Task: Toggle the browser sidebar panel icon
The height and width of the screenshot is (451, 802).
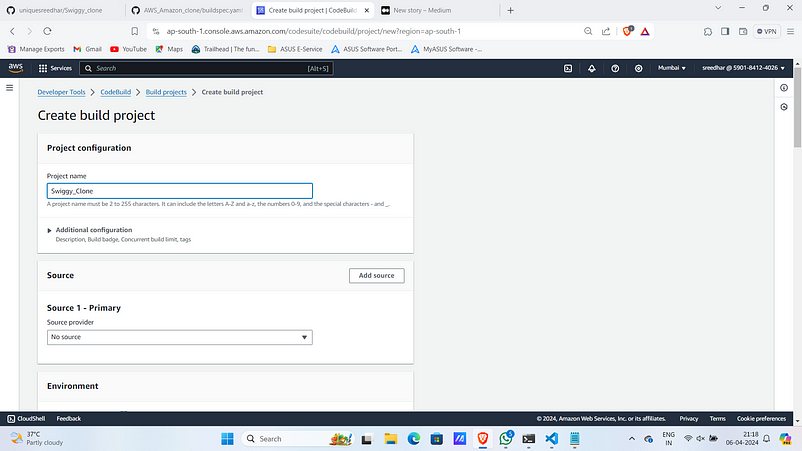Action: click(x=725, y=31)
